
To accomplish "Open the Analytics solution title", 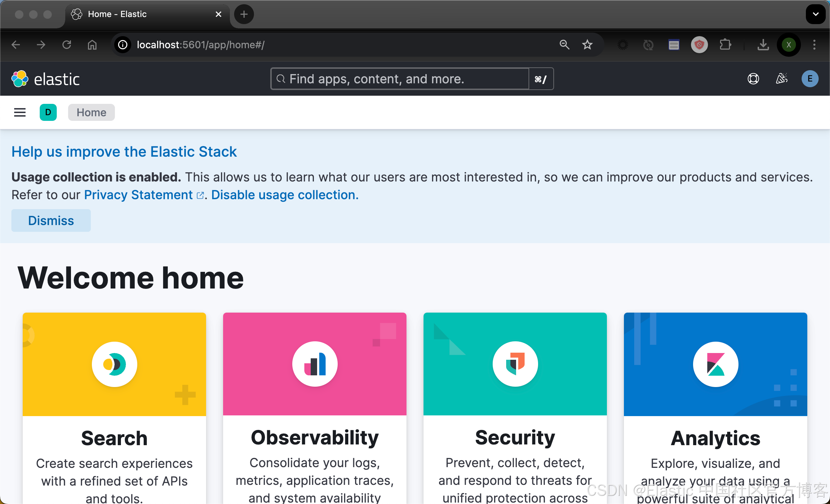I will 715,438.
